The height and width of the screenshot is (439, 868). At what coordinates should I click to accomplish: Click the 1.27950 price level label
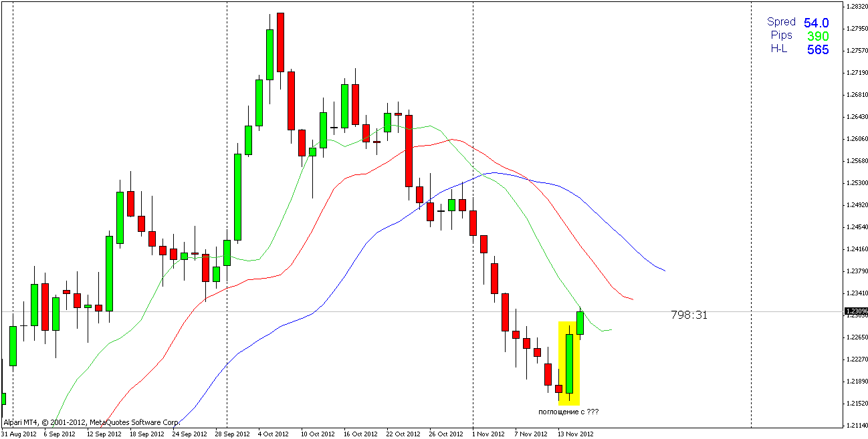point(857,28)
